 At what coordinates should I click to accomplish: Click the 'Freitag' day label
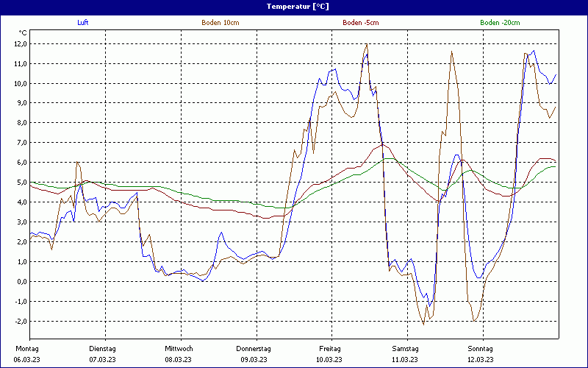point(330,349)
